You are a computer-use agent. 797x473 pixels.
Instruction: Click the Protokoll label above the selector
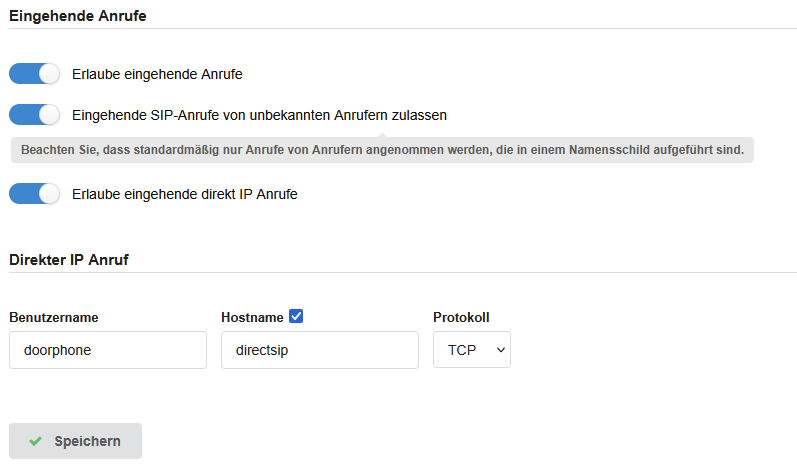(x=461, y=318)
